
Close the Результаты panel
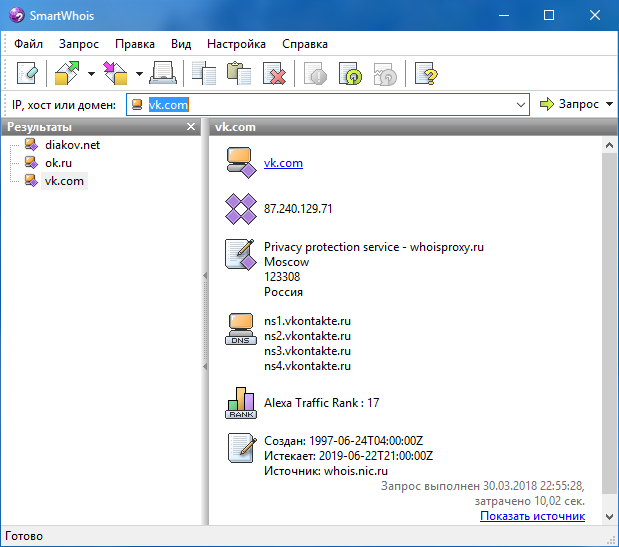(191, 127)
